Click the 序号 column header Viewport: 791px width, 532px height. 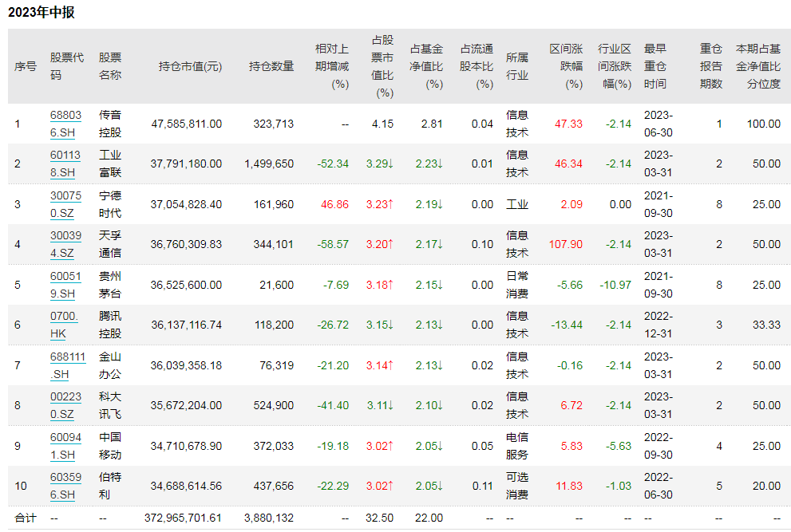point(26,66)
